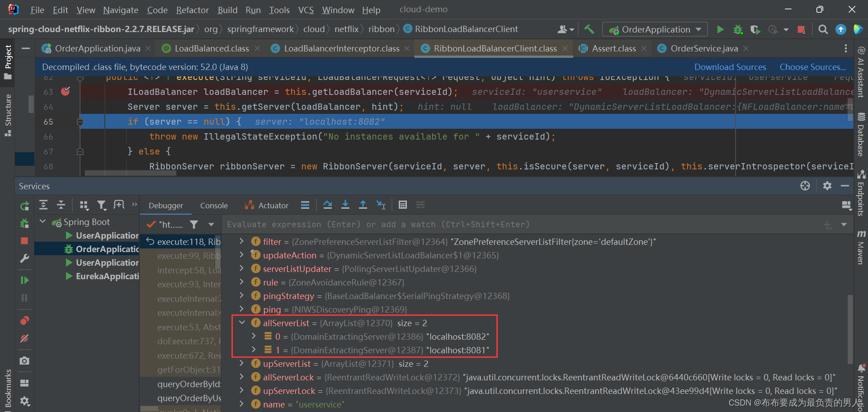Click Run to Cursor debugger icon
This screenshot has width=868, height=412.
[381, 205]
